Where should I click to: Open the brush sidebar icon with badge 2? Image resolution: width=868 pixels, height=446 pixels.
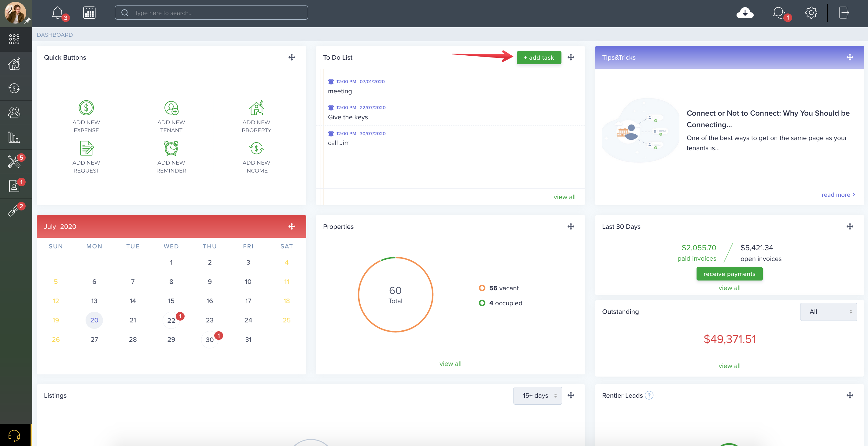14,210
